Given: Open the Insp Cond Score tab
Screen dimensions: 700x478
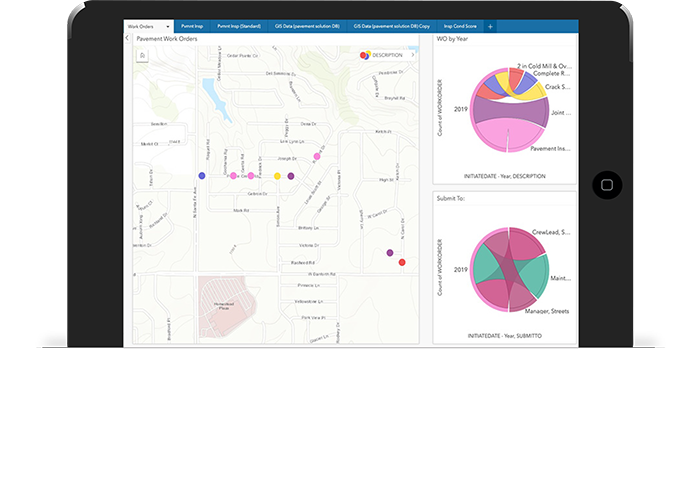Looking at the screenshot, I should tap(463, 25).
